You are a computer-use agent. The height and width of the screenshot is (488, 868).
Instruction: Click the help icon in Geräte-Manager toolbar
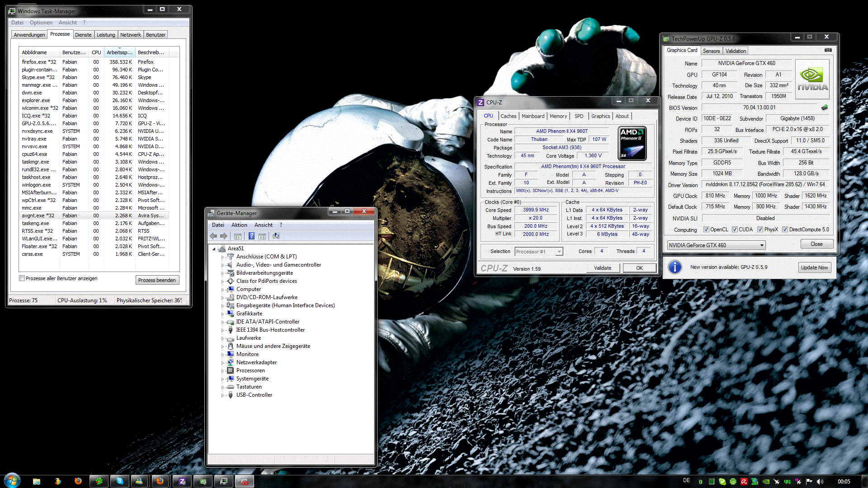251,236
